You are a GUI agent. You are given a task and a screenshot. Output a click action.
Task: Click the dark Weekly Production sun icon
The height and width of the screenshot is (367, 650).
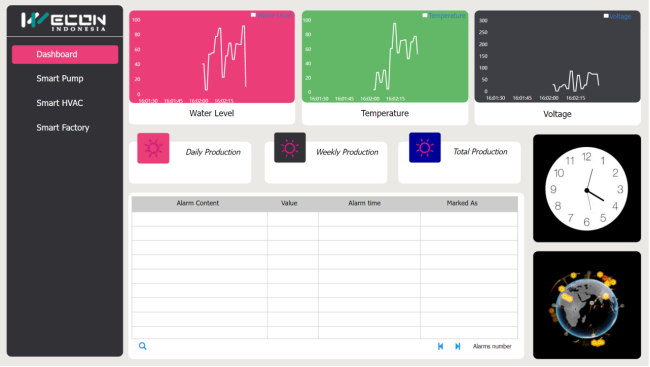coord(290,148)
